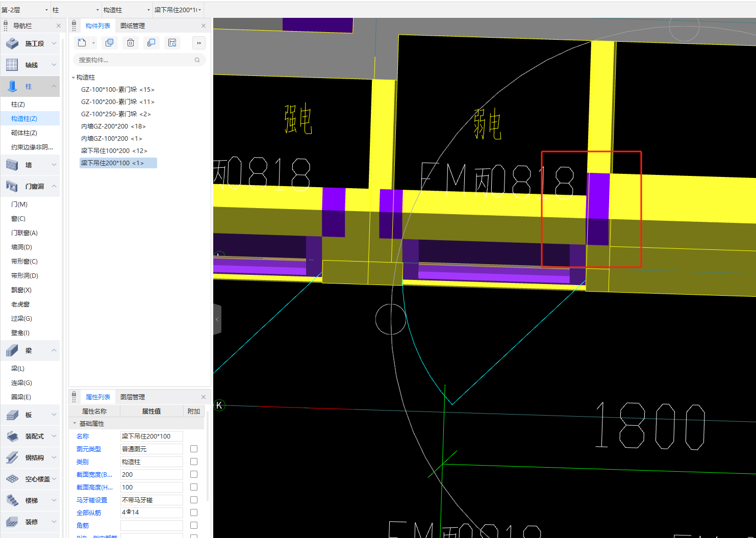
Task: Show more component toolbar tools
Action: coord(199,43)
